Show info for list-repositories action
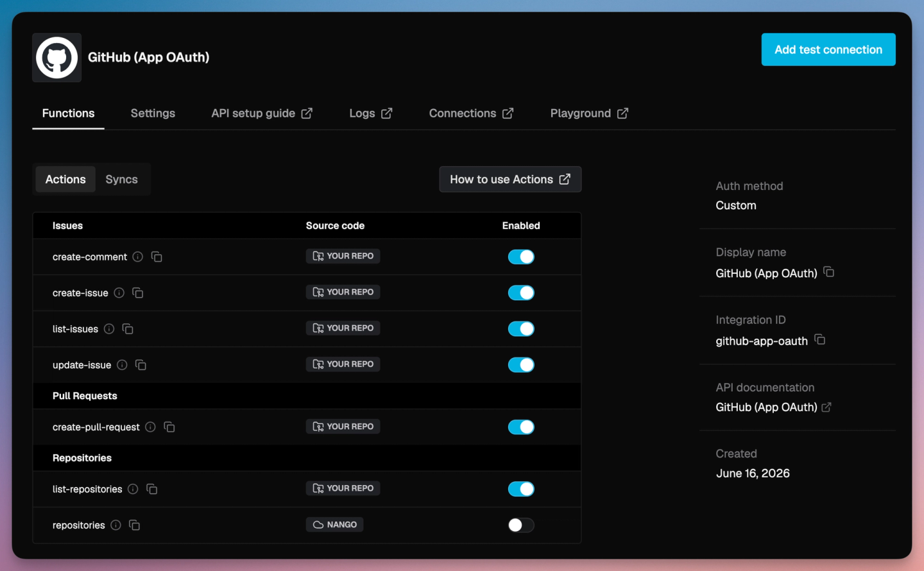This screenshot has height=571, width=924. (133, 489)
